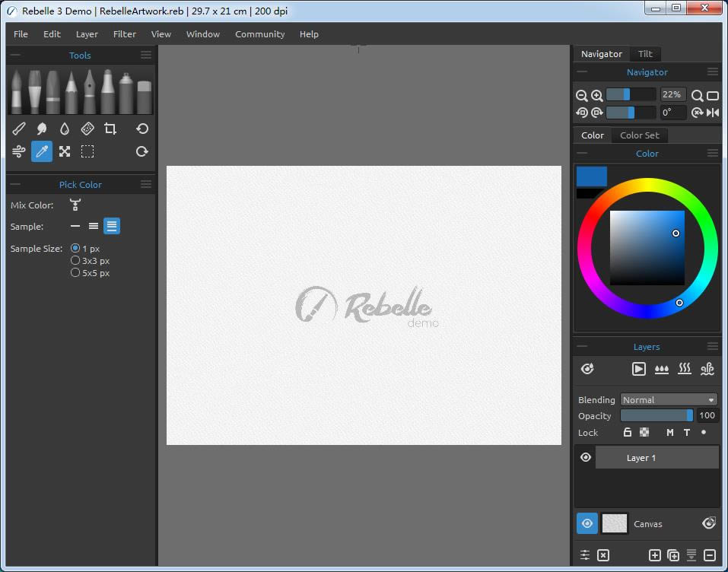Image resolution: width=728 pixels, height=572 pixels.
Task: Select the Selection marquee tool
Action: (x=87, y=151)
